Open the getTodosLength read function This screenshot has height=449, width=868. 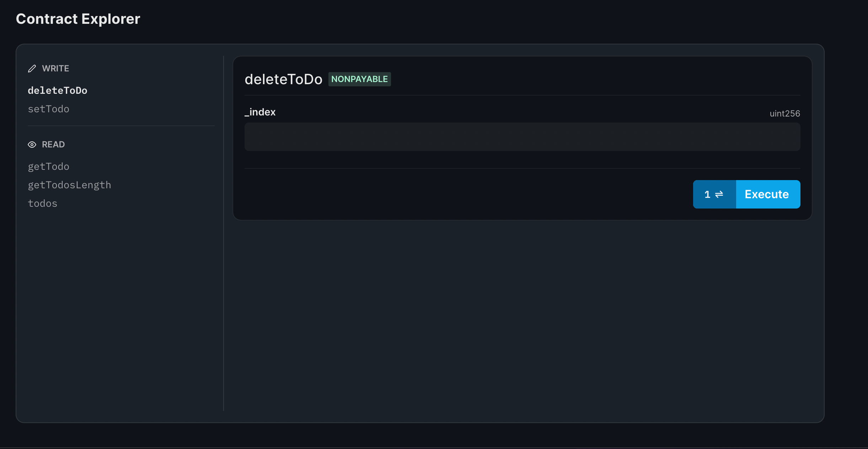tap(70, 185)
